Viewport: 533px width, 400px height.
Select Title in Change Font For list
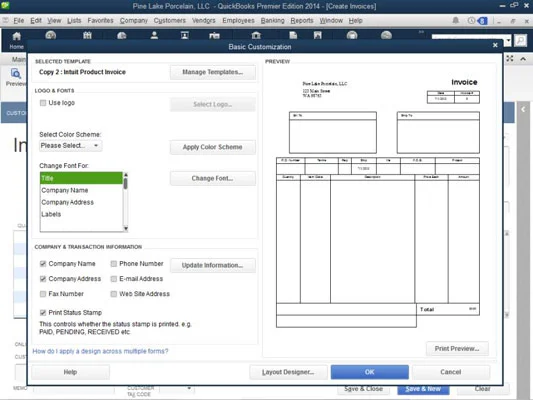pyautogui.click(x=81, y=178)
